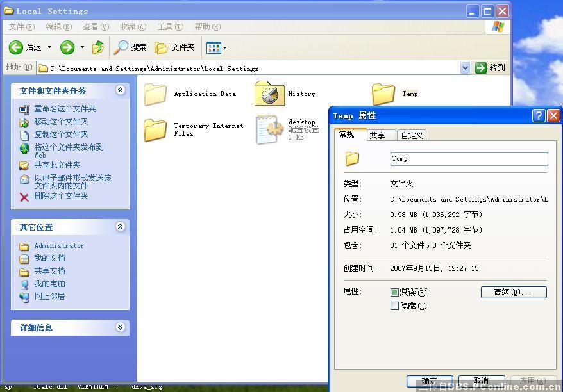This screenshot has width=563, height=392.
Task: Select the desktop configuration file icon
Action: point(269,129)
